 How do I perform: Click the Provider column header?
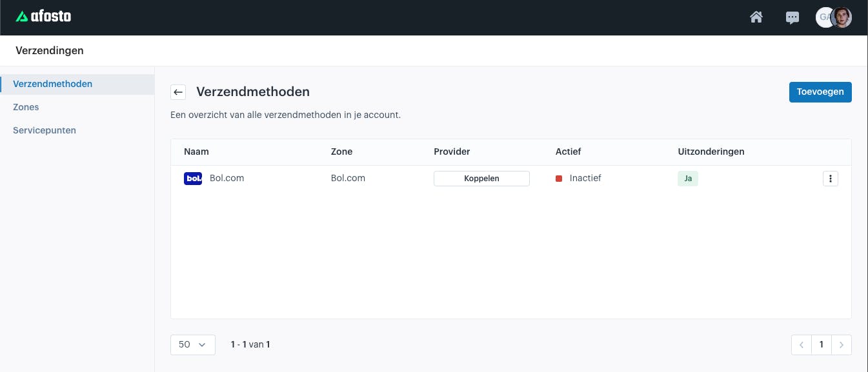(452, 152)
